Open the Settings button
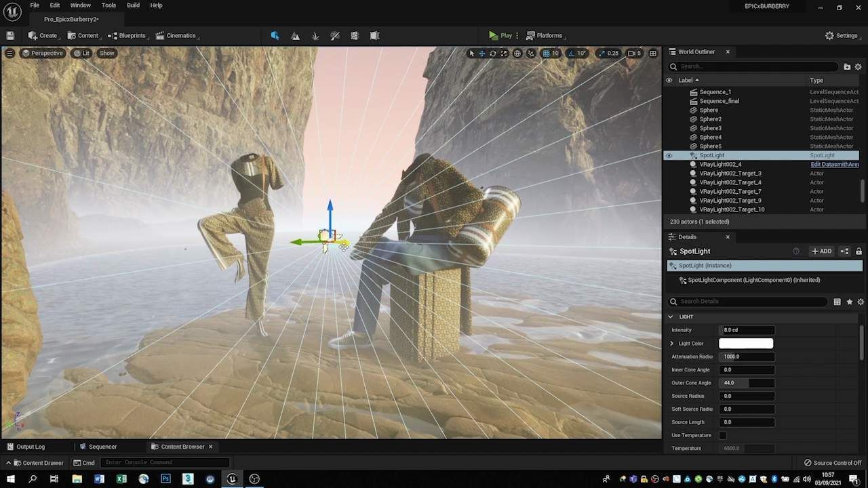 (x=841, y=35)
